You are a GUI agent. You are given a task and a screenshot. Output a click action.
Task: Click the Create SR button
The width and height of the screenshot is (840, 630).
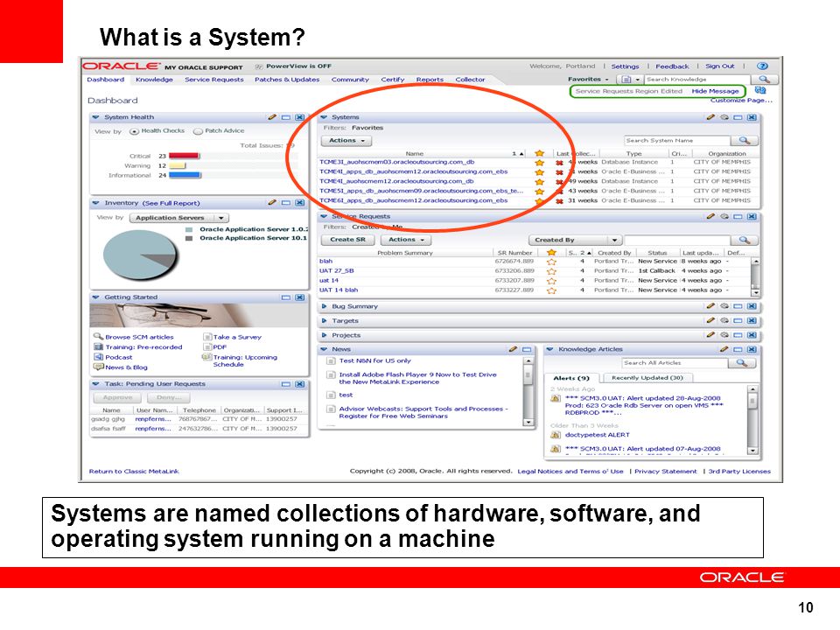347,240
